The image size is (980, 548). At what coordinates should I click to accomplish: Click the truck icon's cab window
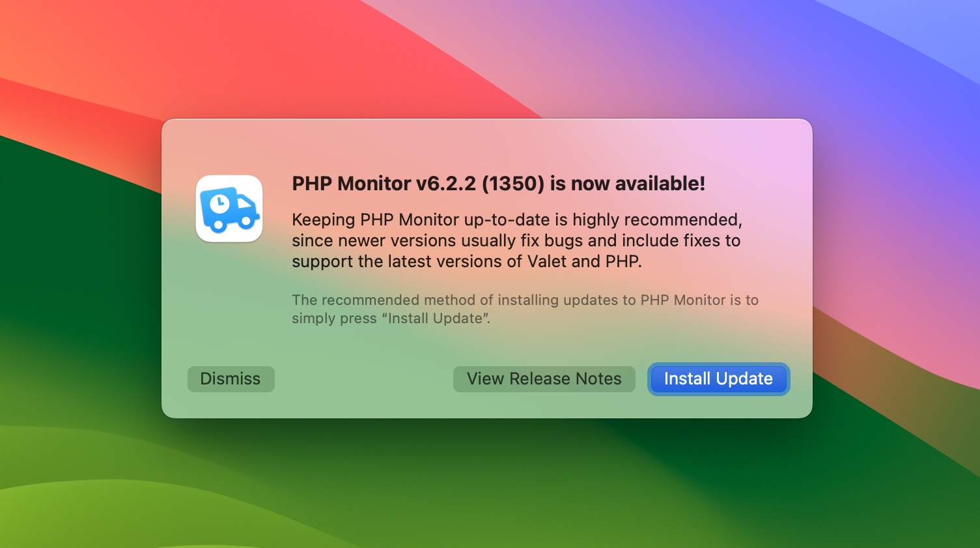(243, 201)
